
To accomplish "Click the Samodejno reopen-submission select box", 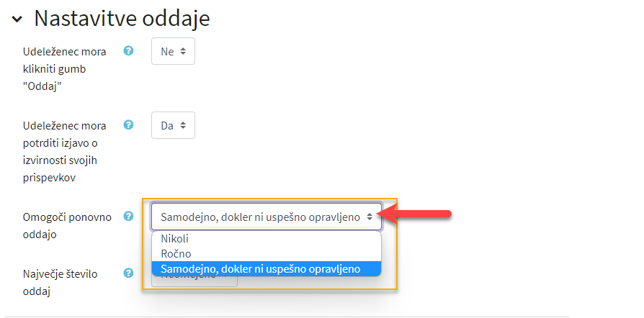I will coord(267,217).
